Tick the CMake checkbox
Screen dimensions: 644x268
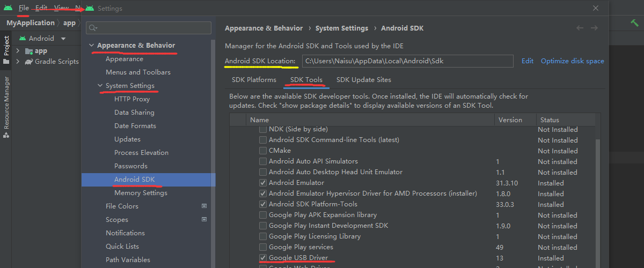point(263,151)
